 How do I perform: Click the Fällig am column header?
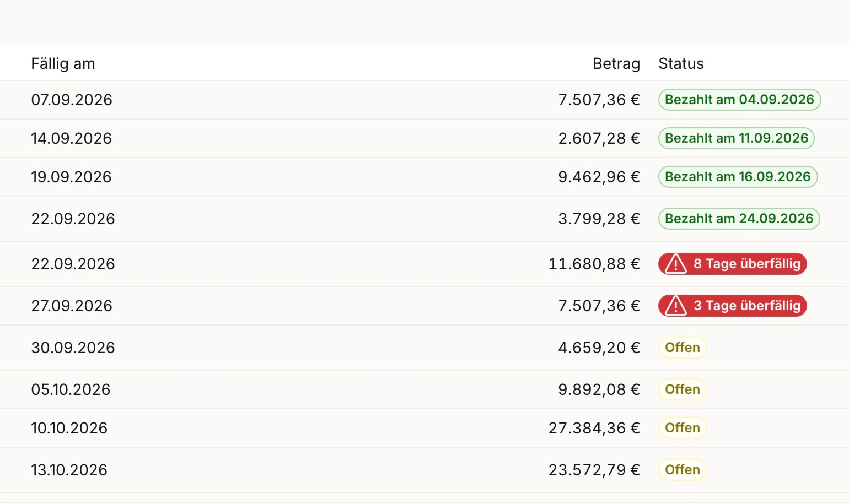pyautogui.click(x=63, y=64)
